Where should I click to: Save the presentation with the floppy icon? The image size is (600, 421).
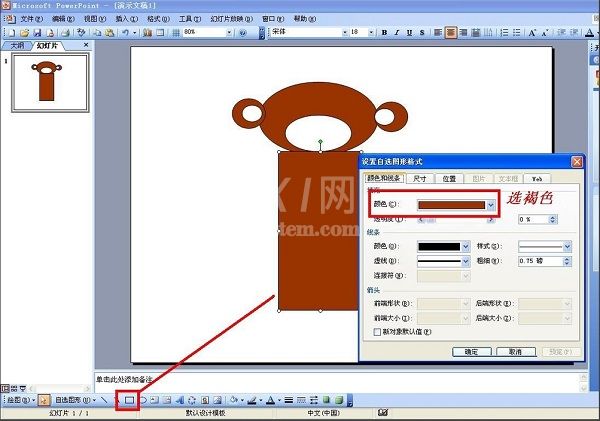tap(37, 33)
